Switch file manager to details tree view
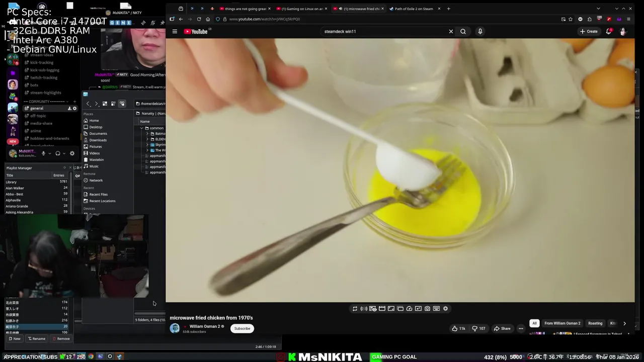 point(122,104)
